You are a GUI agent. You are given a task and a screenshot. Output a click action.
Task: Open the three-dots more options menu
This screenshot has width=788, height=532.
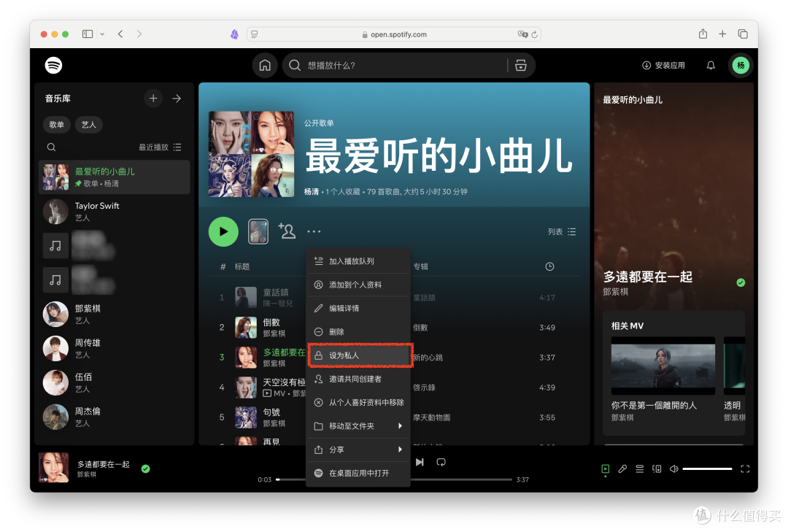(314, 232)
